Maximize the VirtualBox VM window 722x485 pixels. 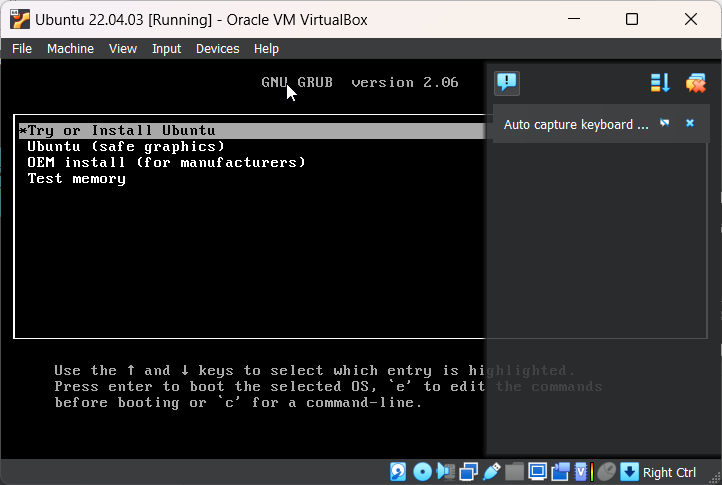click(x=632, y=19)
